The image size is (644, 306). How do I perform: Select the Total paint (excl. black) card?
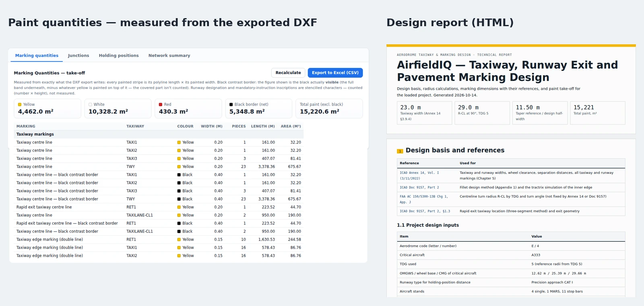point(329,109)
